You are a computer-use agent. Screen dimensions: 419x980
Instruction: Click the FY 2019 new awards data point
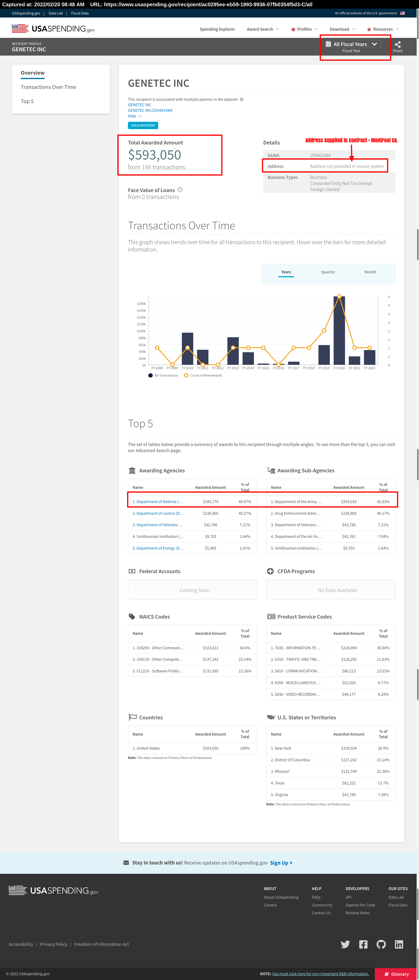click(x=324, y=331)
